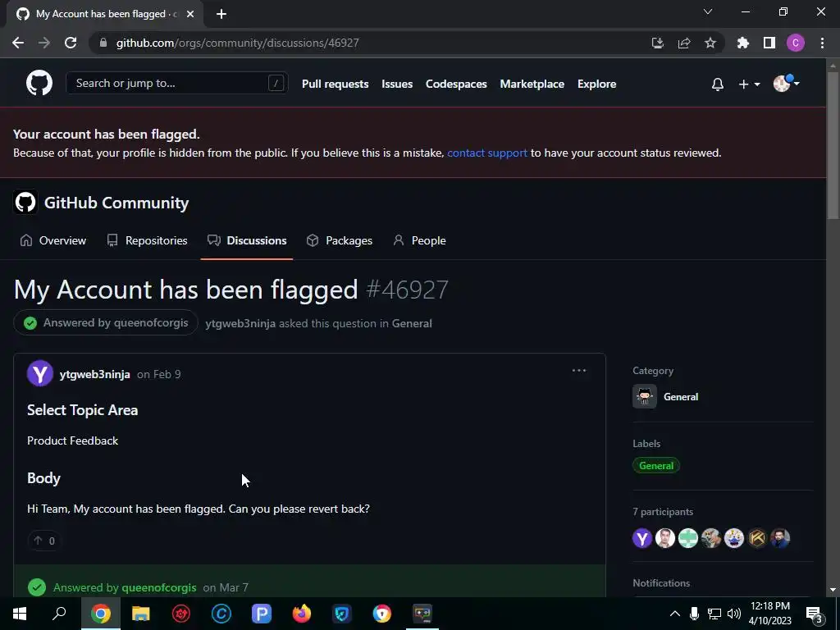The width and height of the screenshot is (840, 630).
Task: Switch to the Repositories tab
Action: (x=148, y=240)
